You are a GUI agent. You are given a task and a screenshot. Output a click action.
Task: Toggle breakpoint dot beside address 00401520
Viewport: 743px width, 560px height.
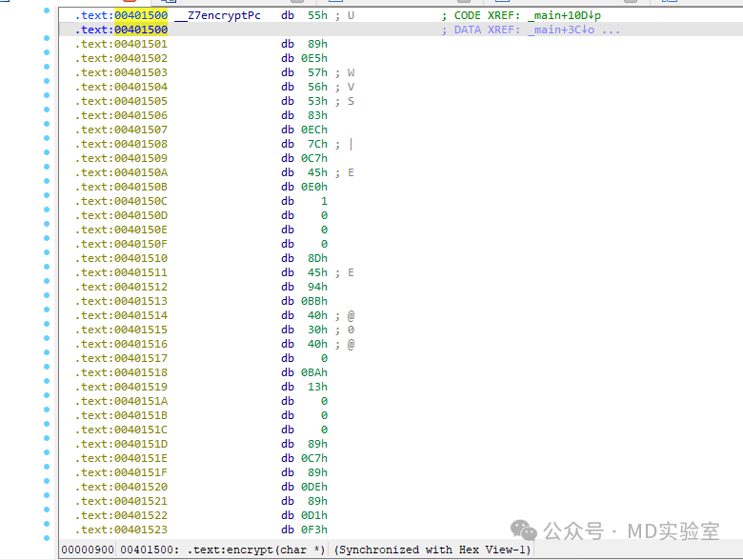[47, 481]
